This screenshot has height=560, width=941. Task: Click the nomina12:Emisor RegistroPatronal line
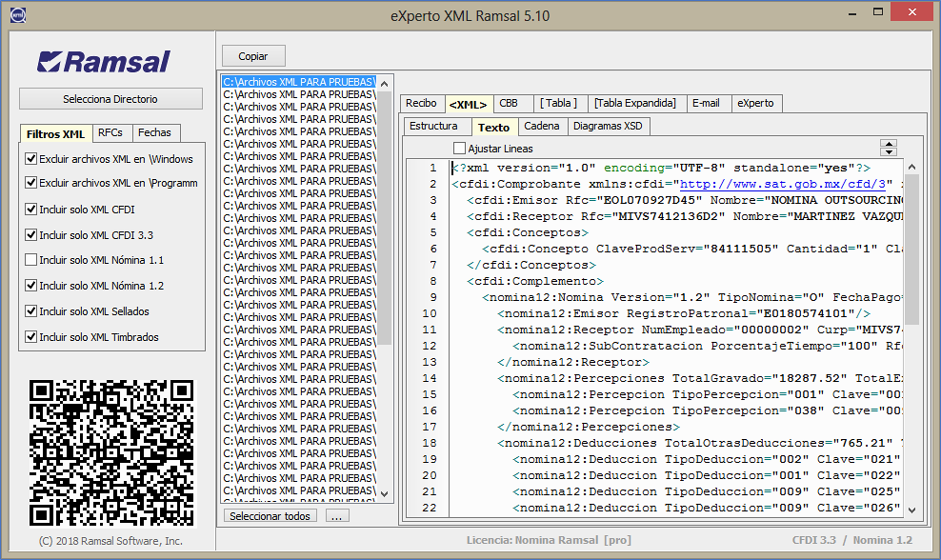[x=684, y=313]
